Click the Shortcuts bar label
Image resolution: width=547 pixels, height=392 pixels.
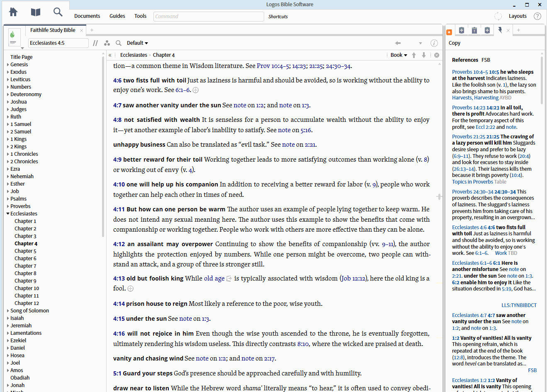pyautogui.click(x=278, y=17)
